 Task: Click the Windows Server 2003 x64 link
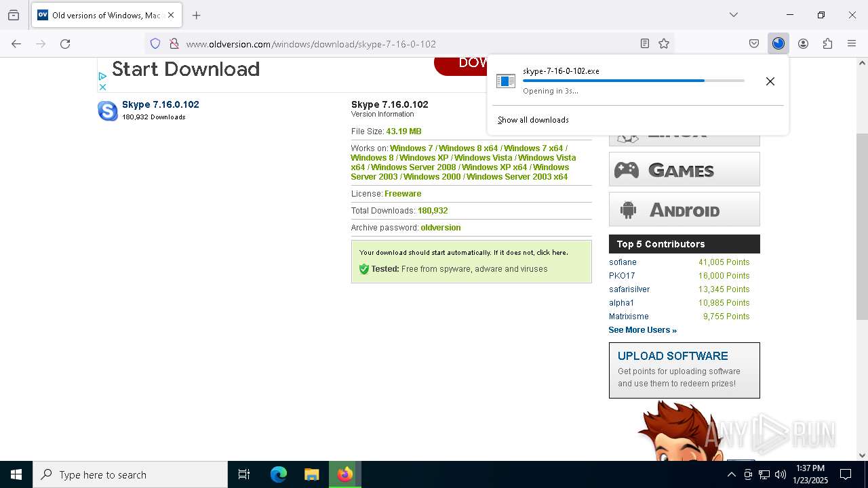tap(517, 177)
